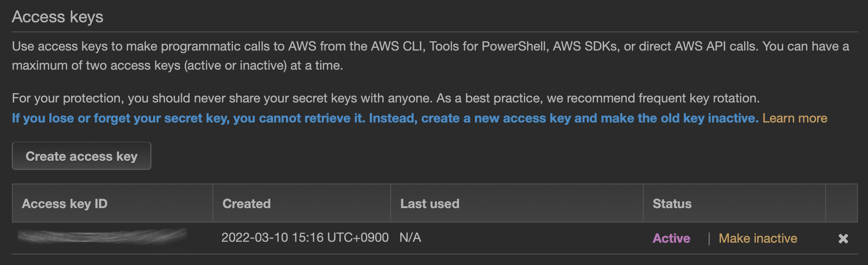Select the Access key ID column header
Screen dimensions: 868x265
(x=65, y=204)
